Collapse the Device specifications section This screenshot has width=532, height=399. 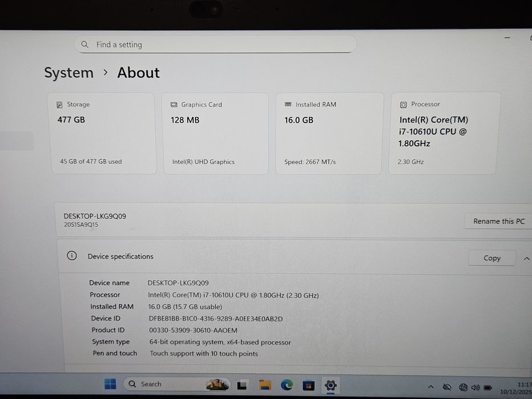pyautogui.click(x=526, y=259)
